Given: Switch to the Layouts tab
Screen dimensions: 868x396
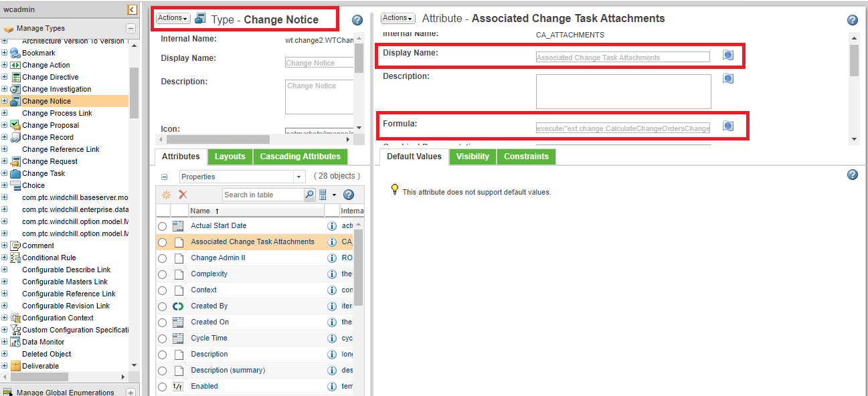Looking at the screenshot, I should click(x=230, y=156).
